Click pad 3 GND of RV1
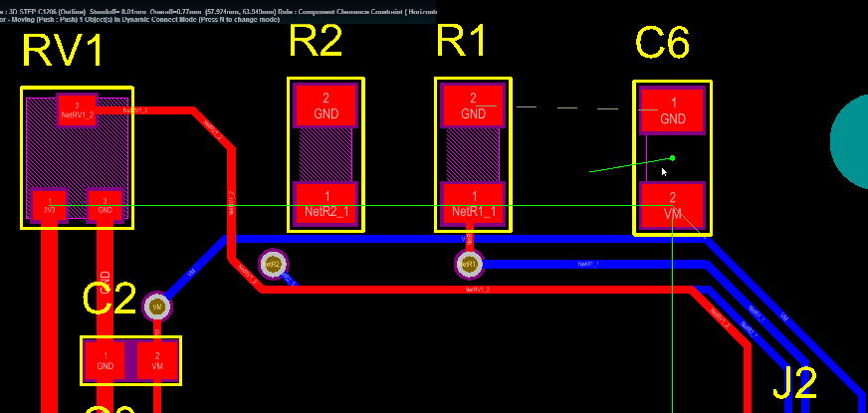This screenshot has height=413, width=868. (x=105, y=206)
